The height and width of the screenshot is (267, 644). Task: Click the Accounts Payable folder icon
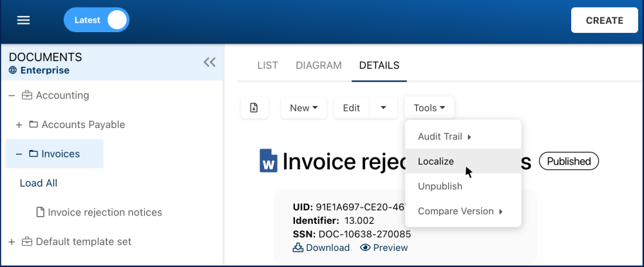(33, 124)
